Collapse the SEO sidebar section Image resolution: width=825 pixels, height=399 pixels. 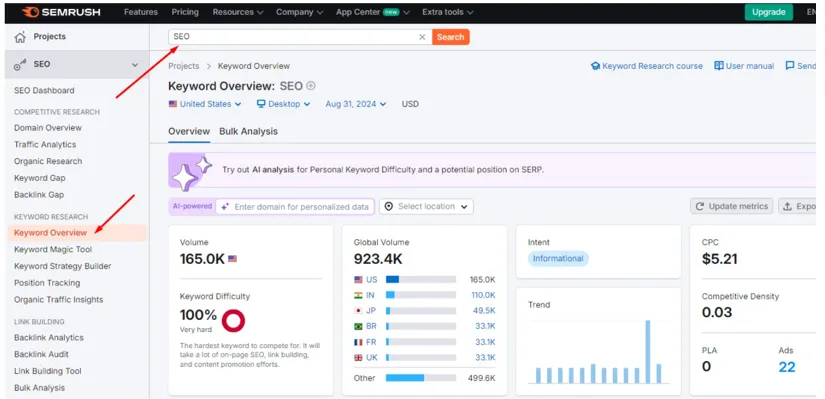(135, 65)
